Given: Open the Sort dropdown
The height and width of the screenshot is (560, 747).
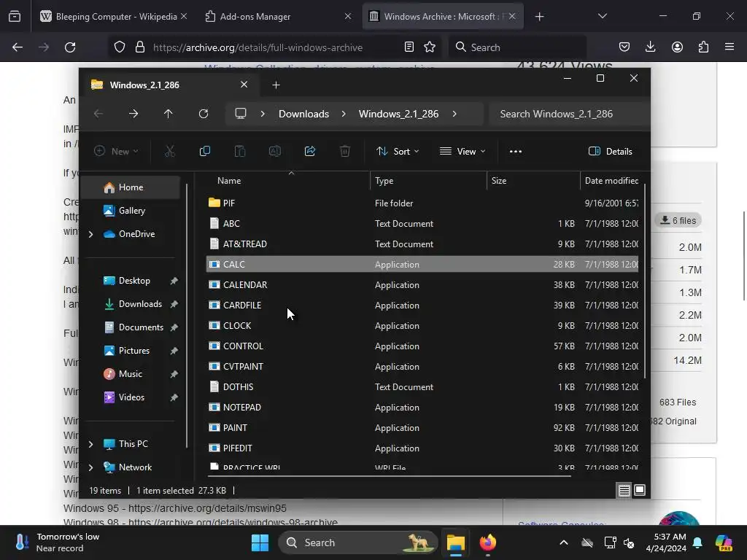Looking at the screenshot, I should point(398,152).
